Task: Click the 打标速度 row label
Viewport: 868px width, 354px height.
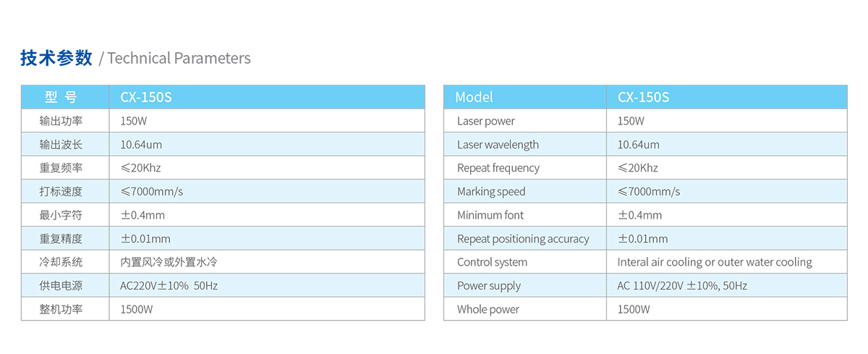Action: [x=61, y=191]
